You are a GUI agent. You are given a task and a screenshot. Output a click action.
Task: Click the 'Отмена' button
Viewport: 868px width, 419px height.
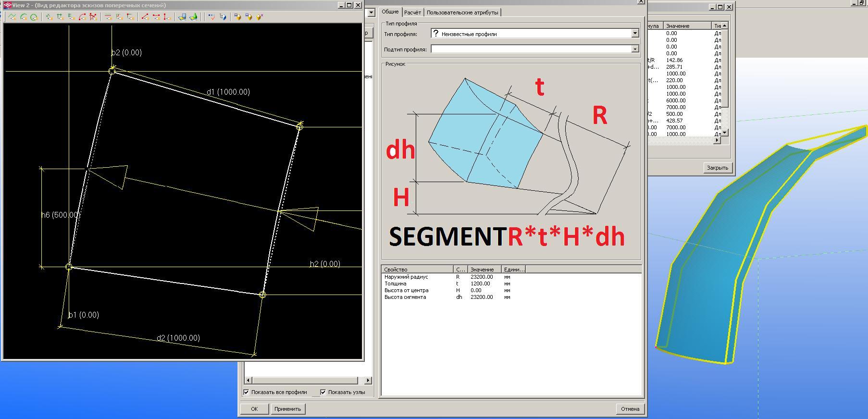tap(630, 409)
